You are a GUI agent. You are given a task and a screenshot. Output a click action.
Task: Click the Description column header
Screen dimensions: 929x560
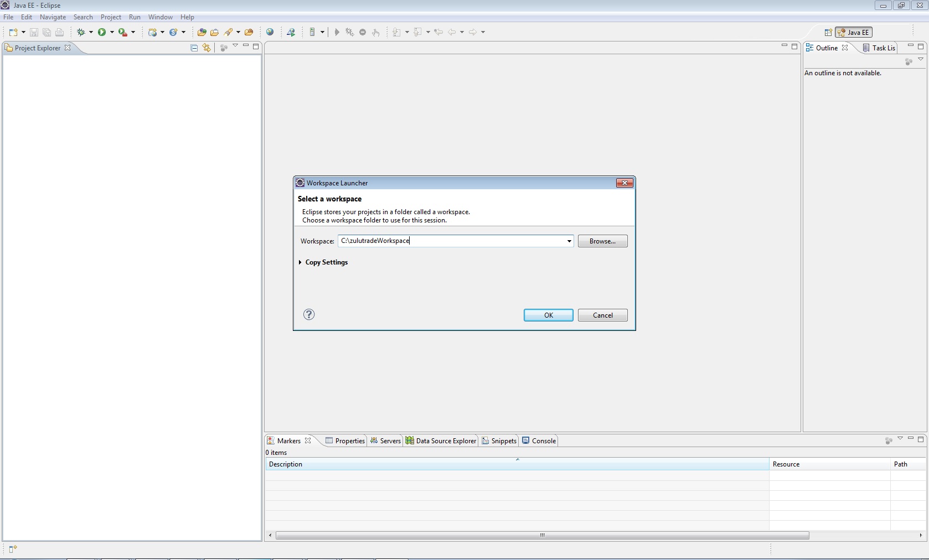coord(517,464)
